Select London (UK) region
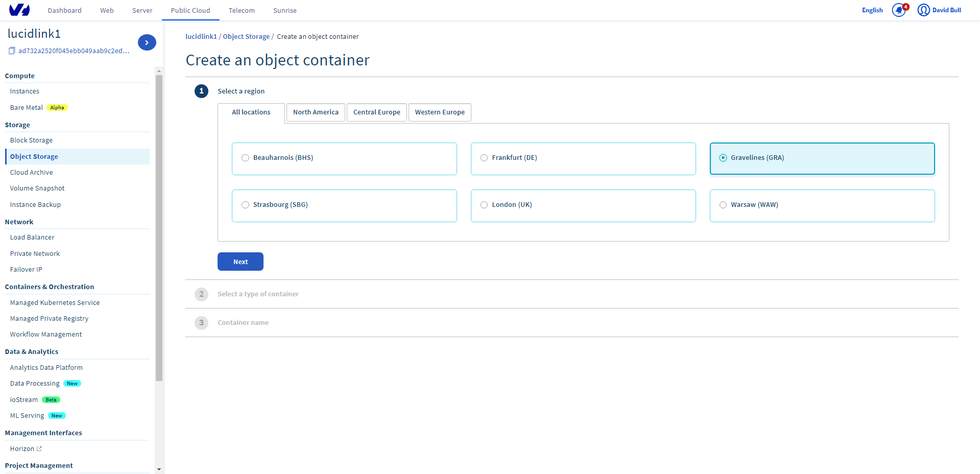The height and width of the screenshot is (474, 980). pos(583,205)
